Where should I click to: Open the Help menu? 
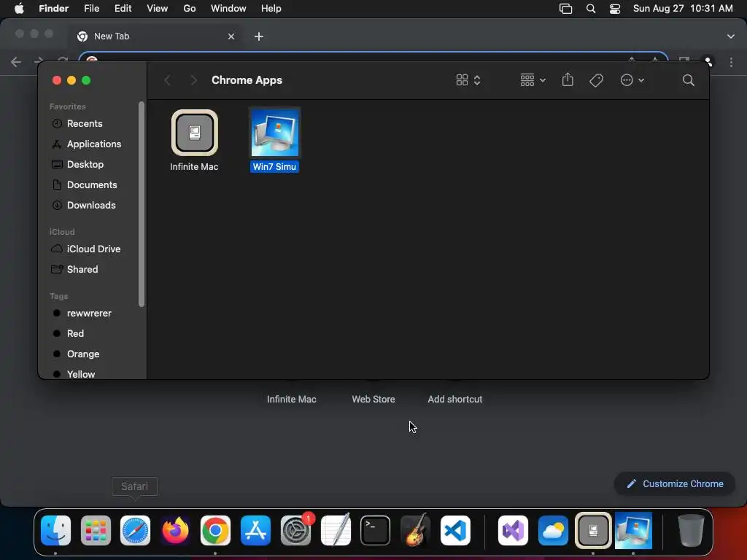click(x=271, y=9)
